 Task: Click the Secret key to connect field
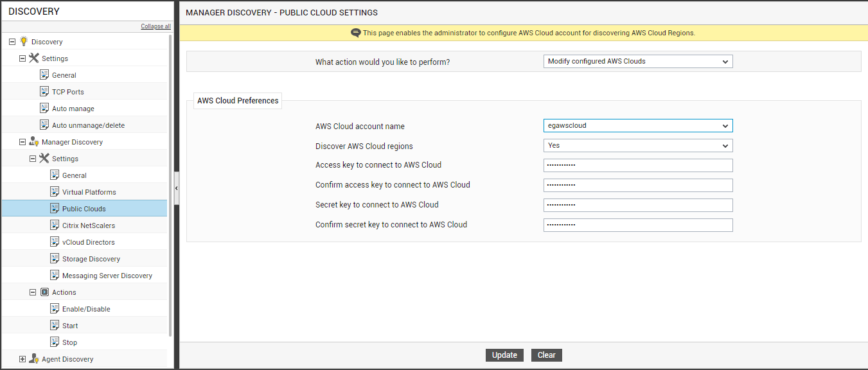(x=638, y=206)
